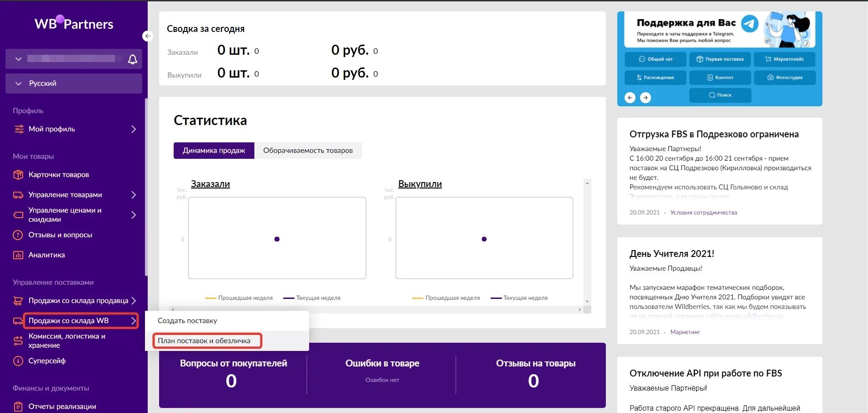
Task: Click the Заказали chart heading
Action: point(210,184)
